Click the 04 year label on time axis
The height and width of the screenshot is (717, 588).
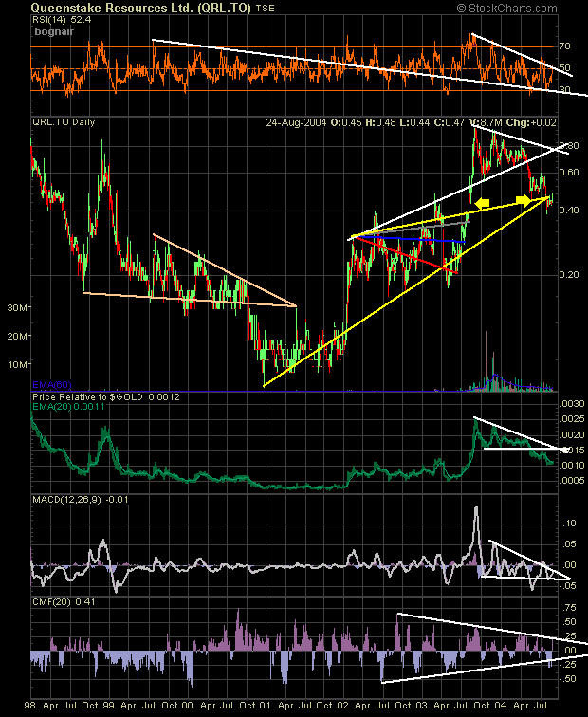click(500, 705)
